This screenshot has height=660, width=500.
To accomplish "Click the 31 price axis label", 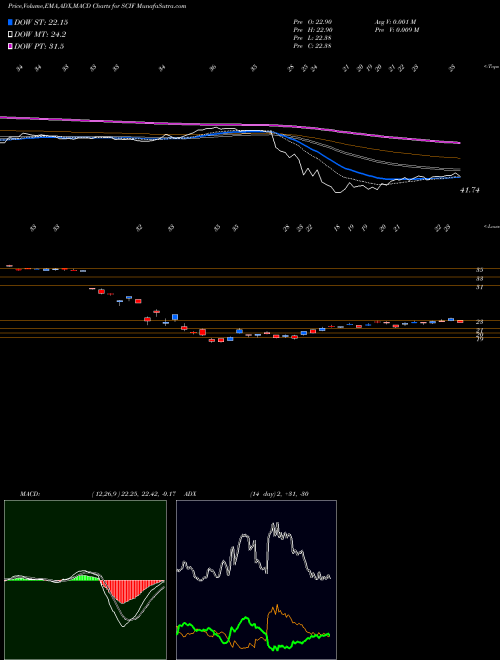I will pos(479,287).
